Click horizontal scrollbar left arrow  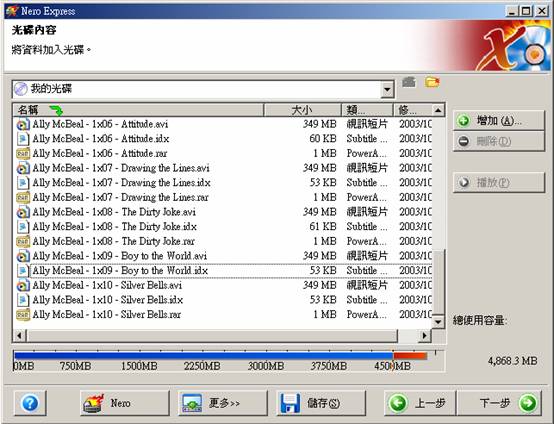[19, 336]
